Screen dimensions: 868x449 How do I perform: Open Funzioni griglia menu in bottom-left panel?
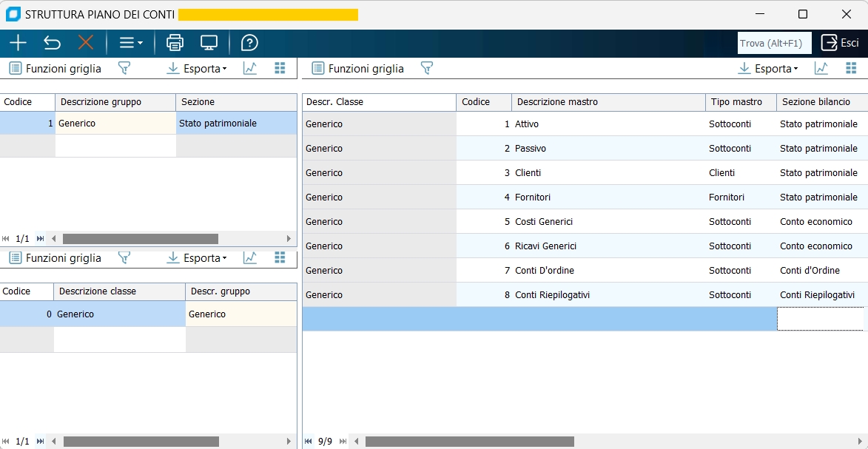point(55,257)
